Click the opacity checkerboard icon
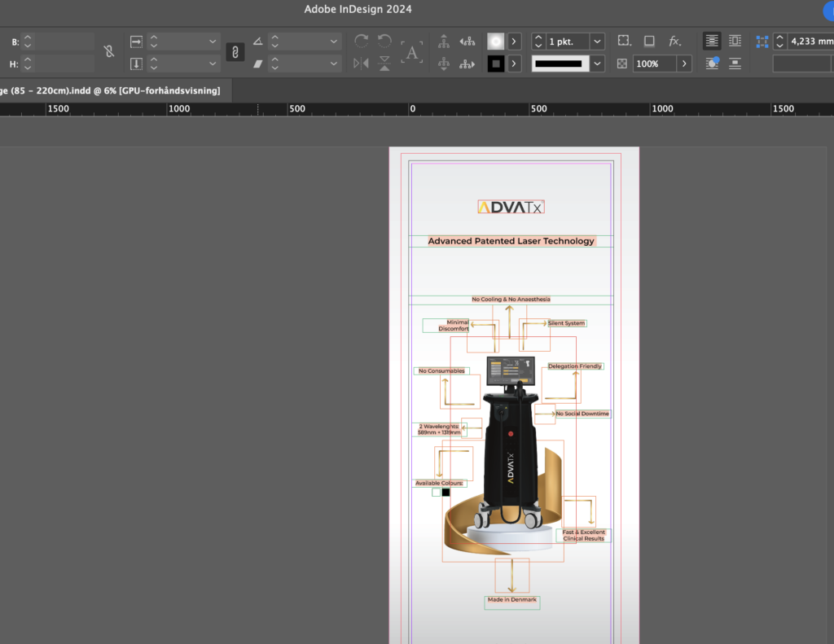The image size is (834, 644). pos(621,64)
